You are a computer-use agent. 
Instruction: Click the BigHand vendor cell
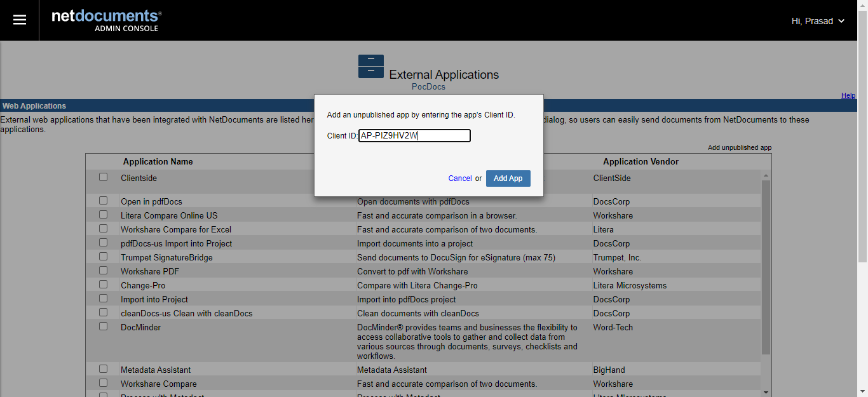tap(609, 370)
